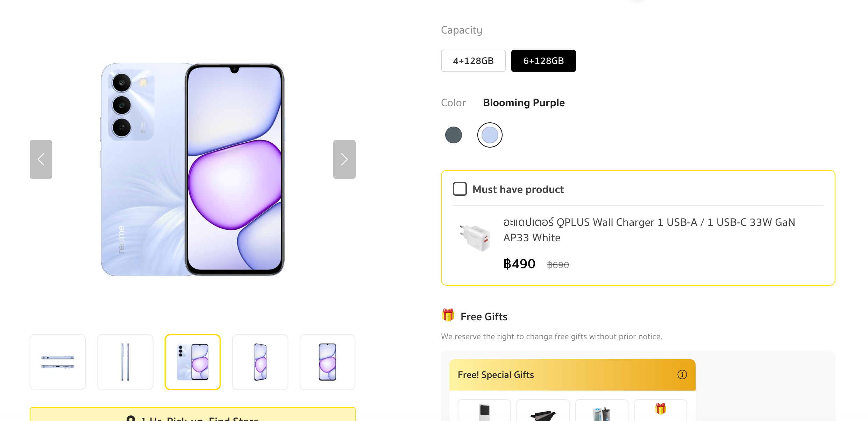Screen dimensions: 868x421
Task: Select the 6+128GB capacity option
Action: [x=543, y=61]
